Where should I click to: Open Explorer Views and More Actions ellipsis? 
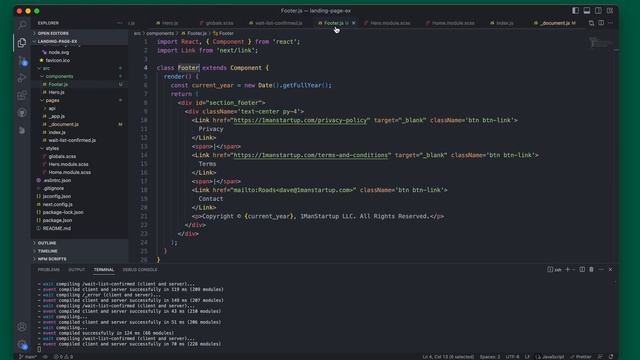coord(120,23)
